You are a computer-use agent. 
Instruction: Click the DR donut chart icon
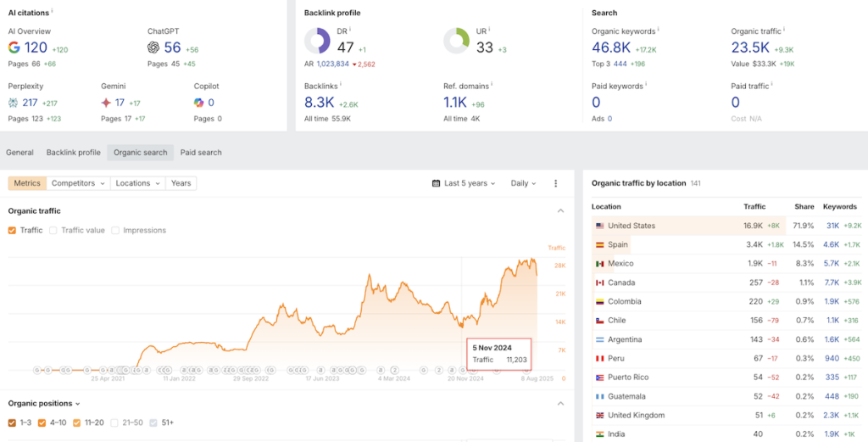click(317, 41)
